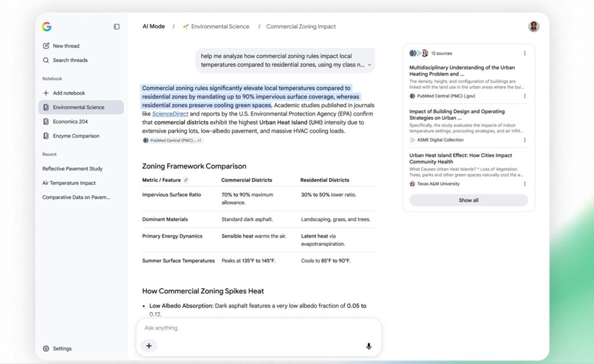Click the Zoning Framework Comparison heading
This screenshot has width=594, height=364.
tap(194, 166)
